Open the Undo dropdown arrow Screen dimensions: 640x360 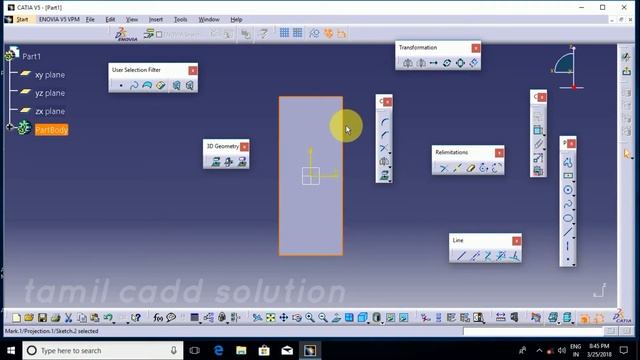pos(114,322)
